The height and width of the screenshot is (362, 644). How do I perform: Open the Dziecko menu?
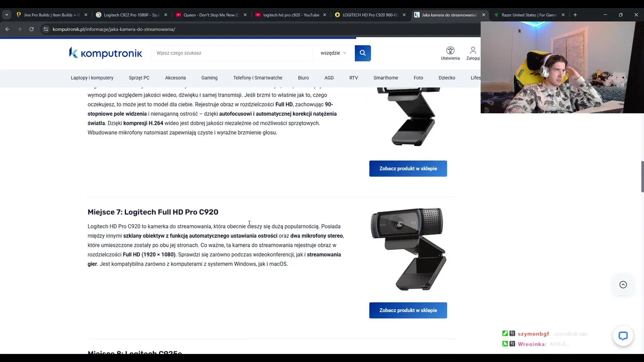[x=447, y=78]
